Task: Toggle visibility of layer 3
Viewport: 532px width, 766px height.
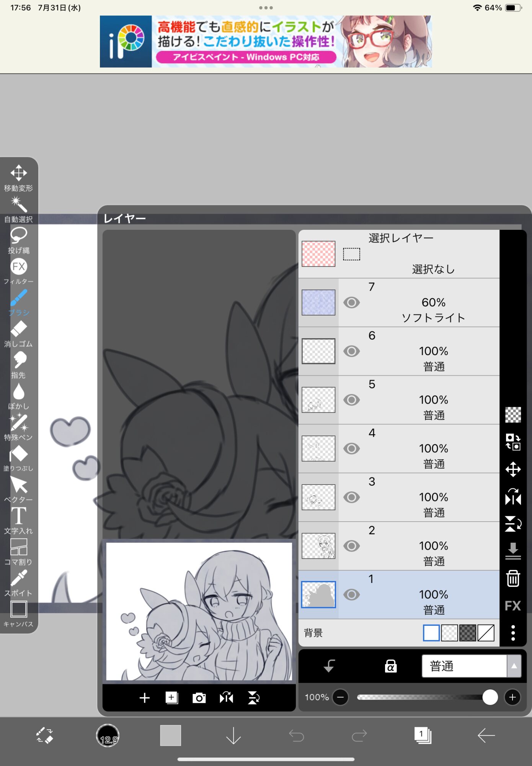Action: click(351, 497)
